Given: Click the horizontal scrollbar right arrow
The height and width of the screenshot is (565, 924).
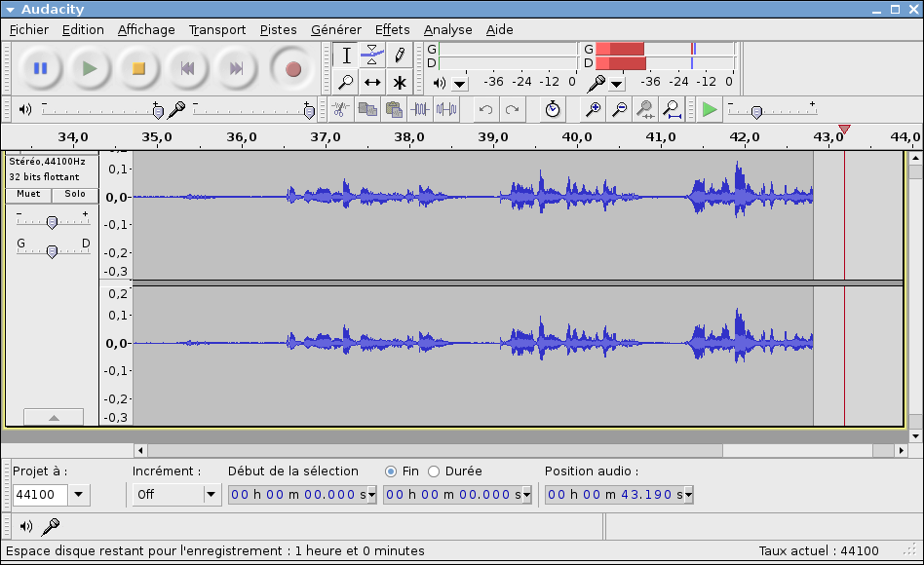Looking at the screenshot, I should 901,451.
